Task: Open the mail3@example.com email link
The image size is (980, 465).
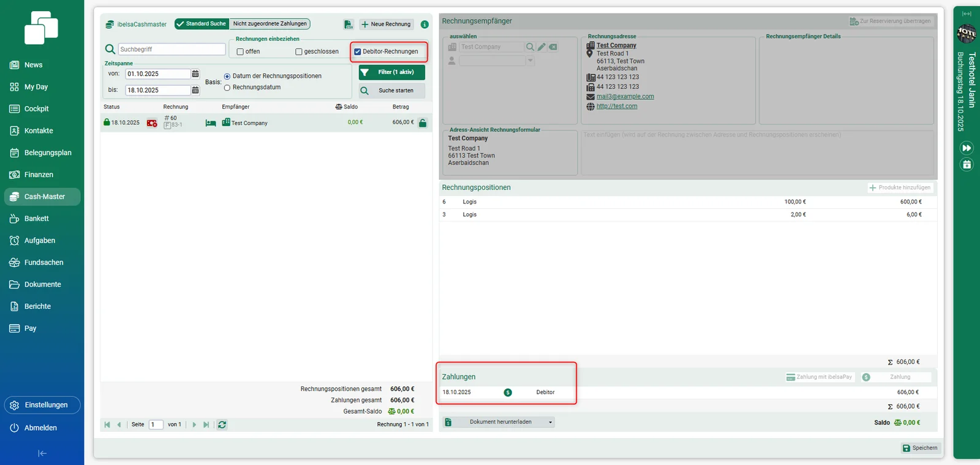Action: (x=625, y=97)
